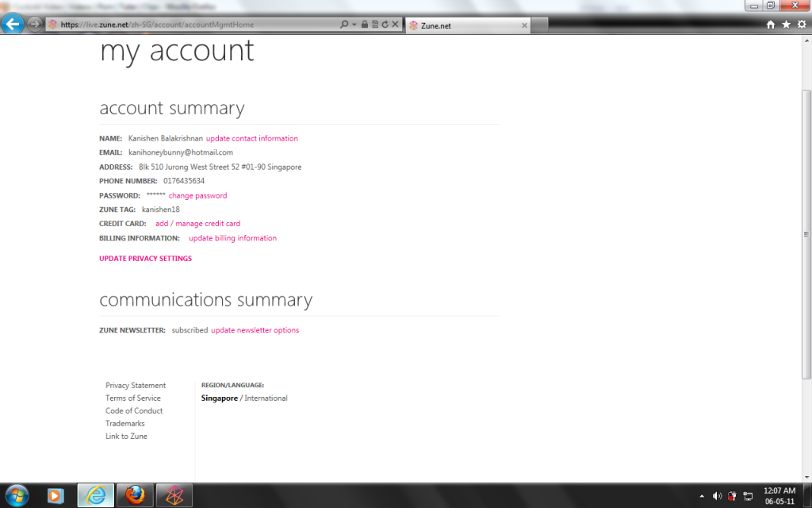Screen dimensions: 812x508
Task: Expand the address bar search dropdown arrow
Action: (x=354, y=25)
